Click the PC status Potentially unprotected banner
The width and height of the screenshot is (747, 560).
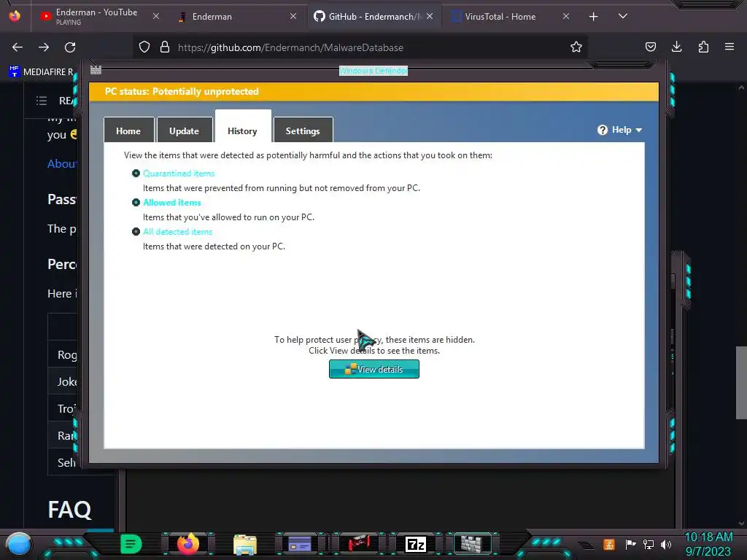point(374,91)
